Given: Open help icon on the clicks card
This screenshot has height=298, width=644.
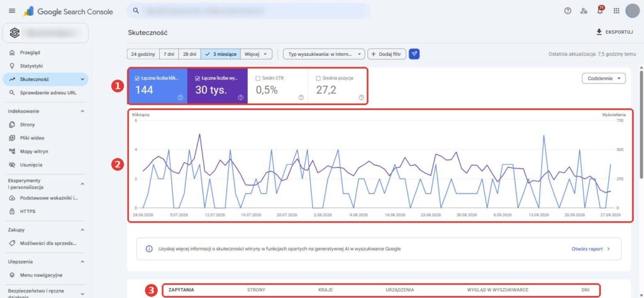Looking at the screenshot, I should pos(180,97).
